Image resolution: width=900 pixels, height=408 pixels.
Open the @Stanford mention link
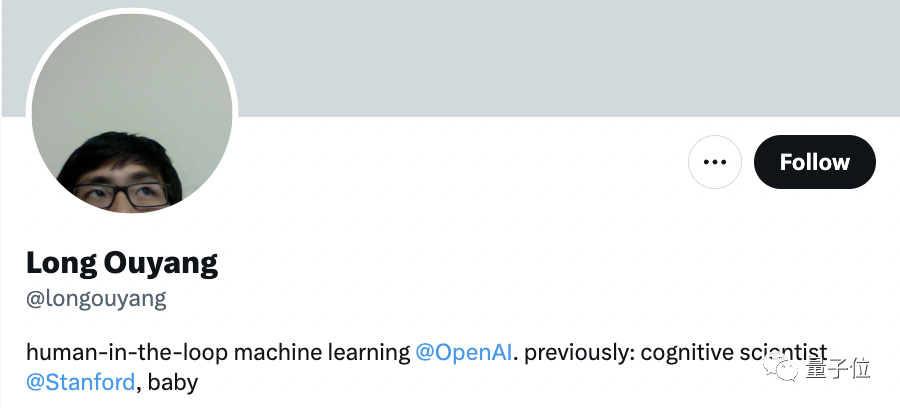[80, 381]
